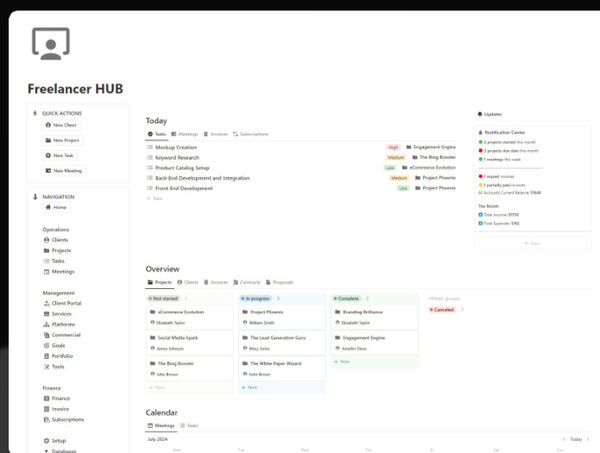Screen dimensions: 600x453
Task: Click the list icon beside sidebar Tasks
Action: point(47,261)
